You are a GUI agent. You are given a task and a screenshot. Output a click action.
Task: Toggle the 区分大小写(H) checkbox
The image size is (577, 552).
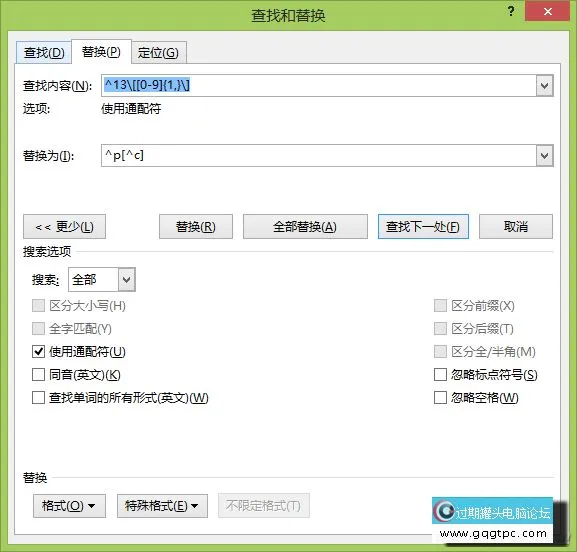pos(38,305)
